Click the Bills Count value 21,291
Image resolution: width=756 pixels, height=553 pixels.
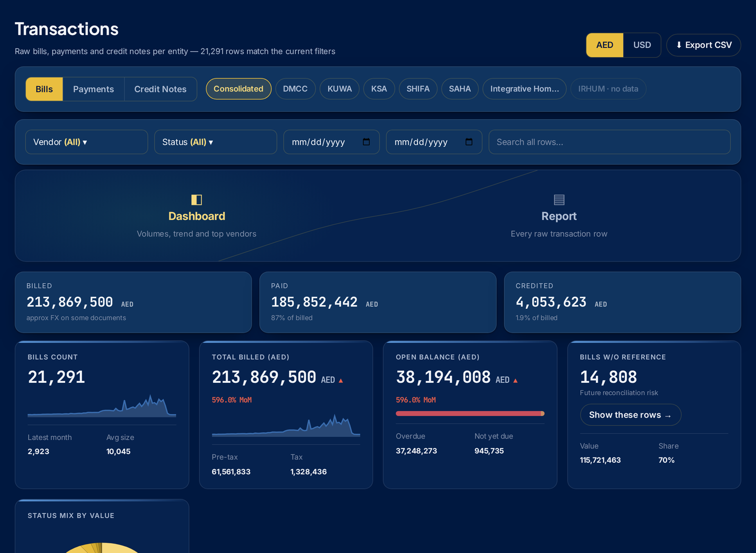point(56,377)
